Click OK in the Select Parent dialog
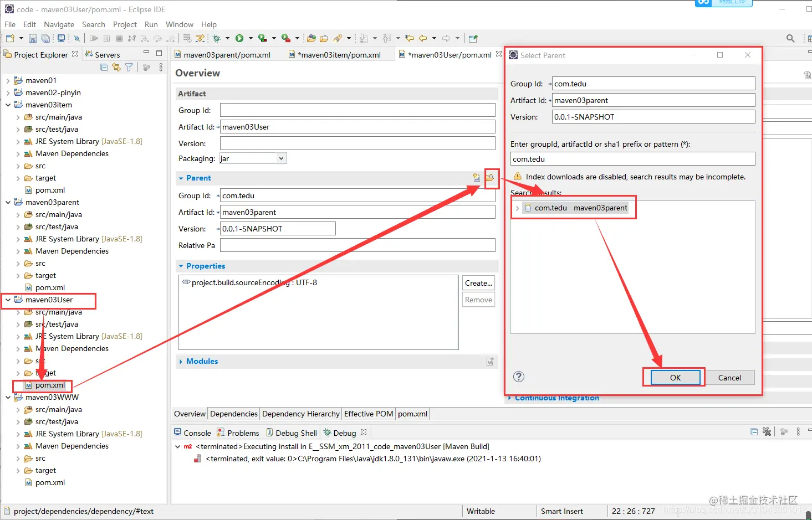Image resolution: width=812 pixels, height=520 pixels. tap(675, 378)
